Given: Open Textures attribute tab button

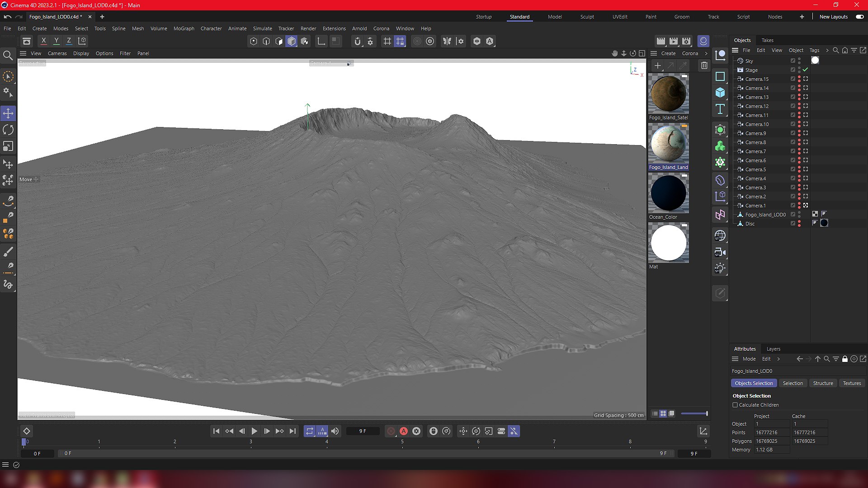Looking at the screenshot, I should pyautogui.click(x=852, y=383).
